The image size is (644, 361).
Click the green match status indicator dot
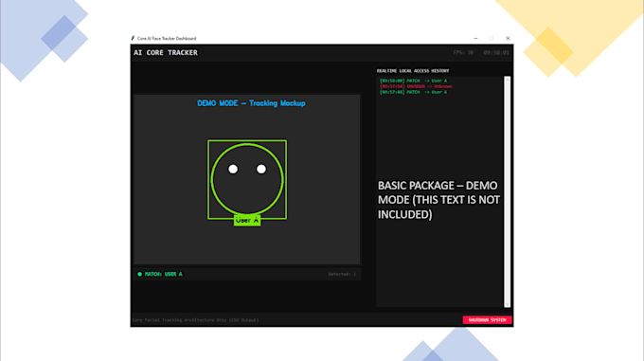point(139,274)
